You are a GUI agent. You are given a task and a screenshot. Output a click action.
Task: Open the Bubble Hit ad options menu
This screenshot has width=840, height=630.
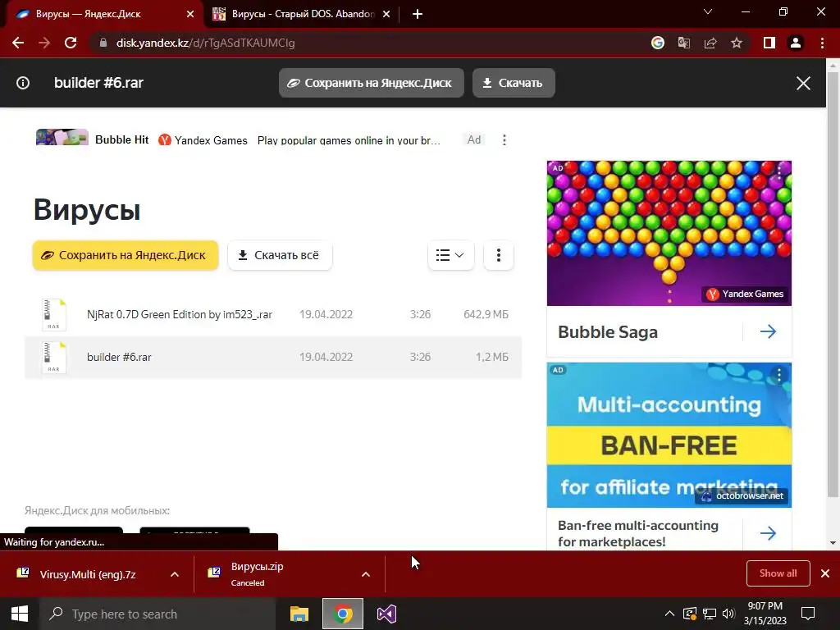(504, 139)
